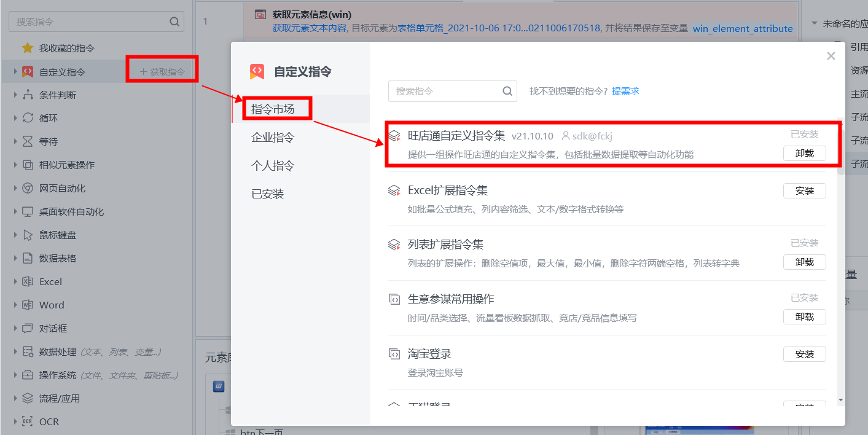This screenshot has height=435, width=868.
Task: Expand the 等待 category
Action: [15, 141]
